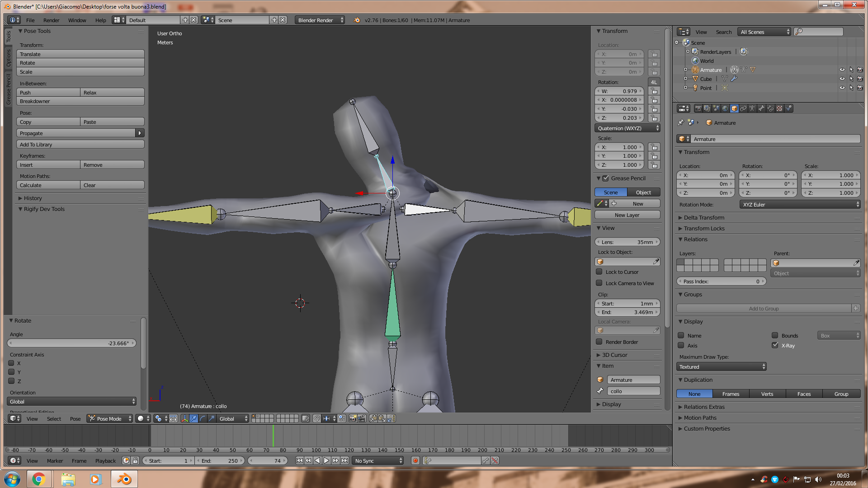Open the Physics properties tab
Screen dimensions: 868x488
click(788, 108)
